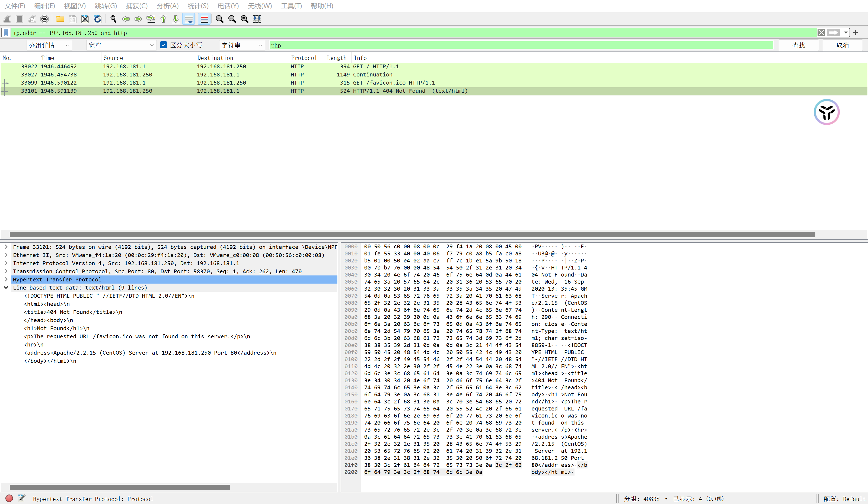Image resolution: width=868 pixels, height=504 pixels.
Task: Uncheck the 区分大小写 checkbox
Action: (x=163, y=45)
